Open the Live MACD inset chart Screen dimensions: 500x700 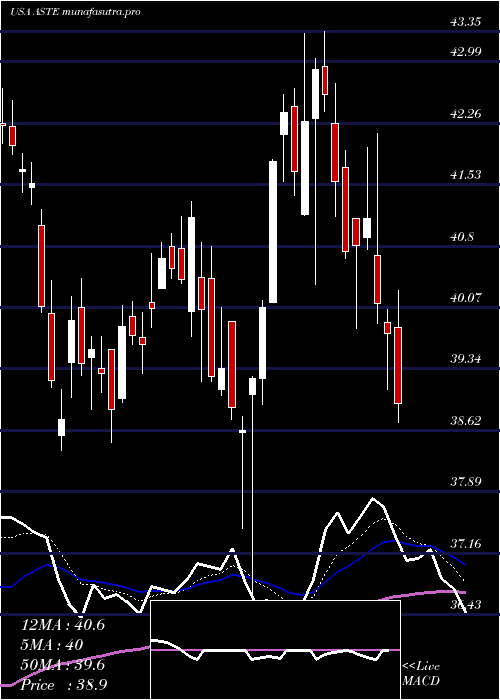(x=275, y=650)
